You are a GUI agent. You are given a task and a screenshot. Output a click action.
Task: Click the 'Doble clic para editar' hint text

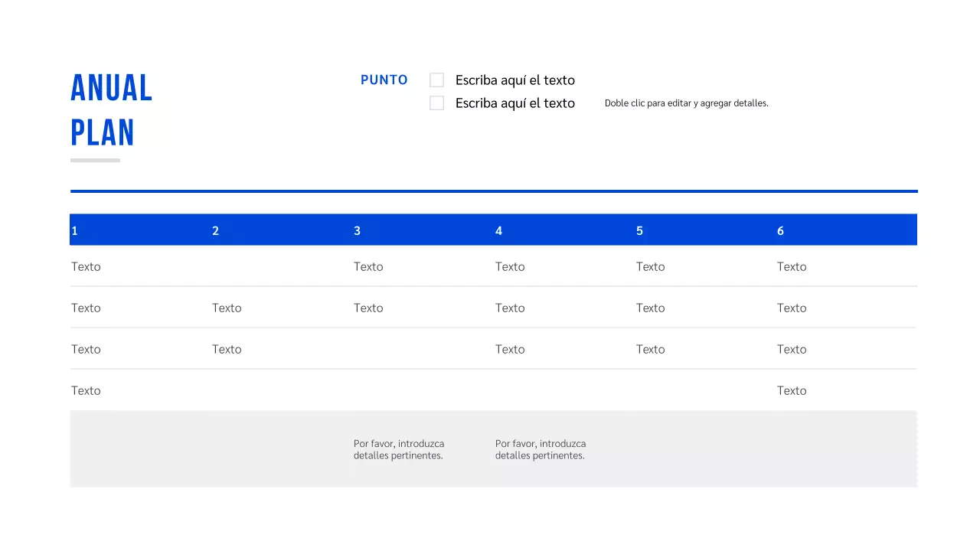[x=686, y=103]
